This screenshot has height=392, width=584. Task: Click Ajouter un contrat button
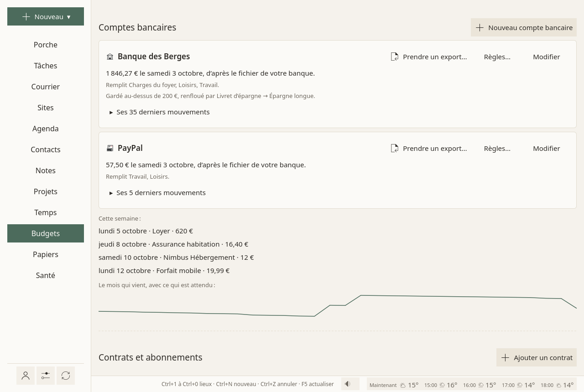pyautogui.click(x=537, y=357)
